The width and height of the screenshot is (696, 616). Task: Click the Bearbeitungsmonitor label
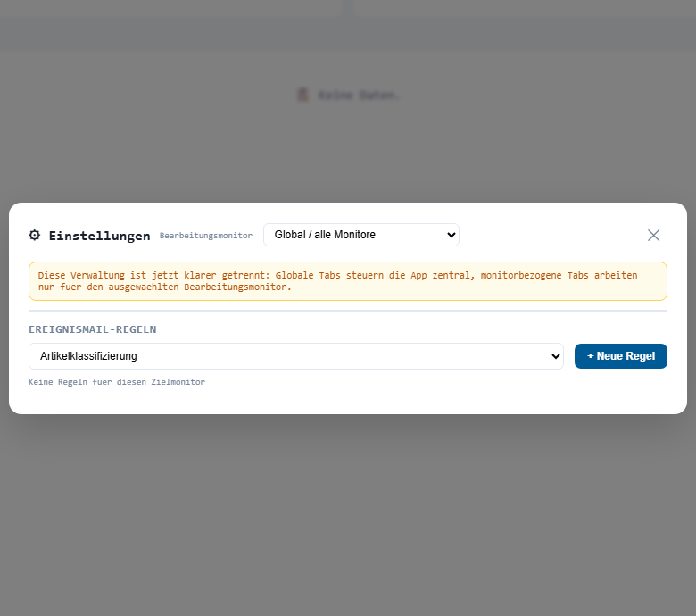click(205, 236)
